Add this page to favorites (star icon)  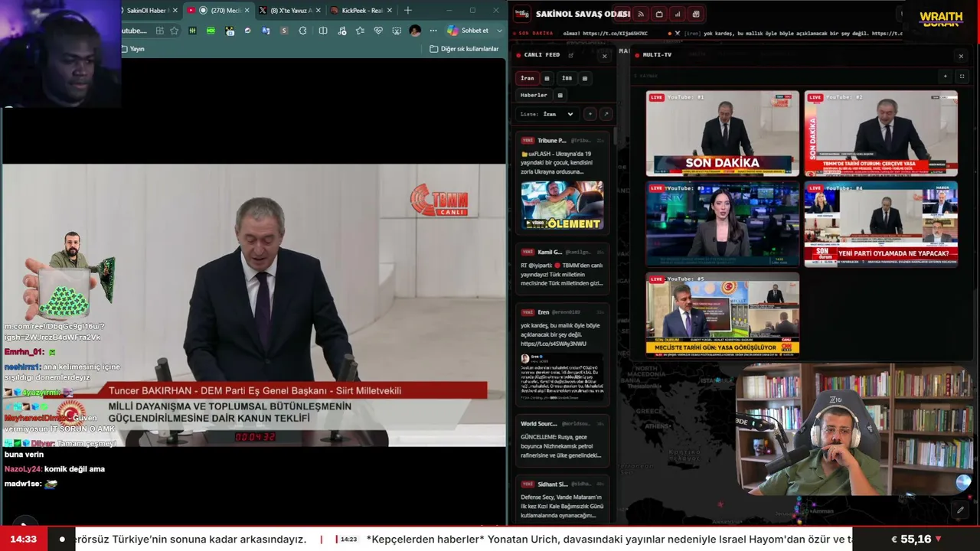click(175, 31)
